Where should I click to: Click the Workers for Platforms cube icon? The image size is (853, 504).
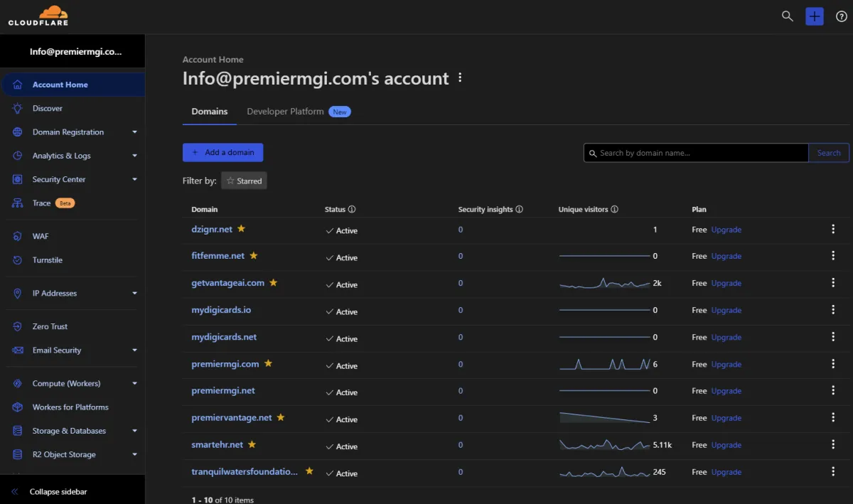tap(18, 407)
